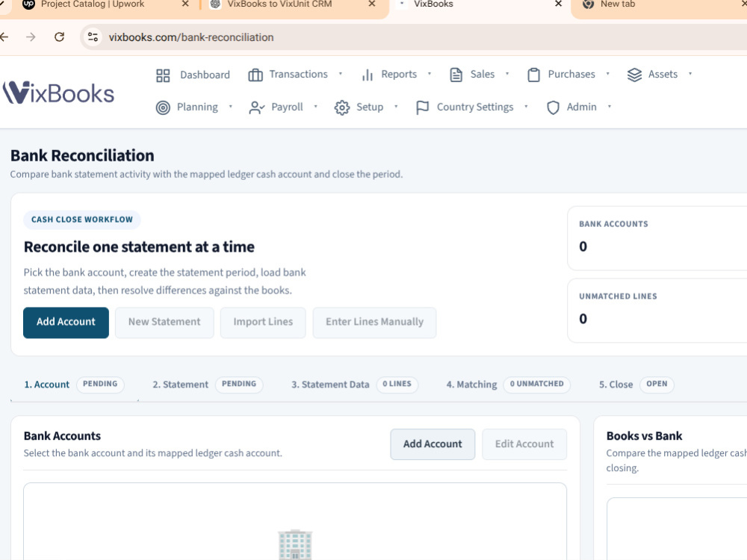
Task: Expand the Transactions dropdown arrow
Action: click(x=341, y=74)
